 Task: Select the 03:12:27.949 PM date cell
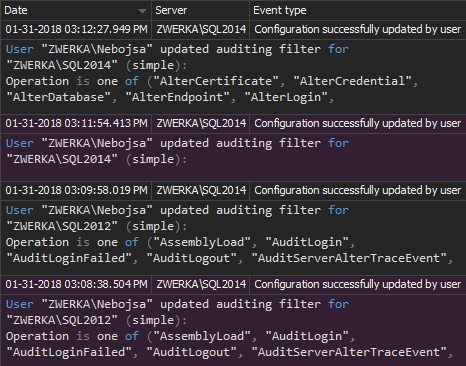pyautogui.click(x=76, y=30)
